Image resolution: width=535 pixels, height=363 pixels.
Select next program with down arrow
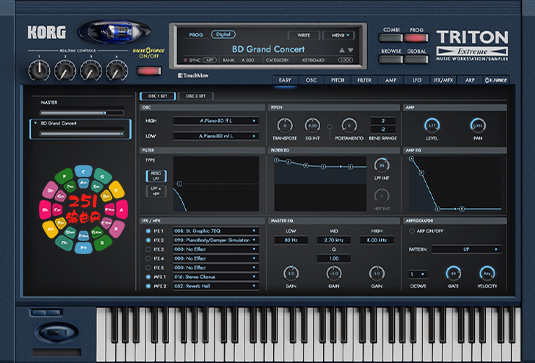click(350, 50)
